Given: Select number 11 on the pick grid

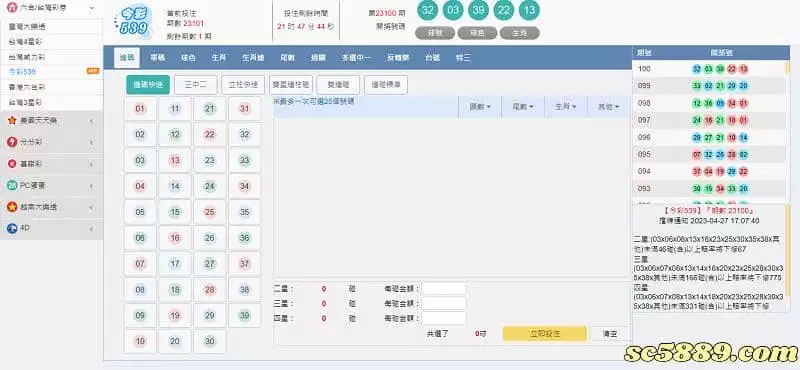Looking at the screenshot, I should pos(175,109).
